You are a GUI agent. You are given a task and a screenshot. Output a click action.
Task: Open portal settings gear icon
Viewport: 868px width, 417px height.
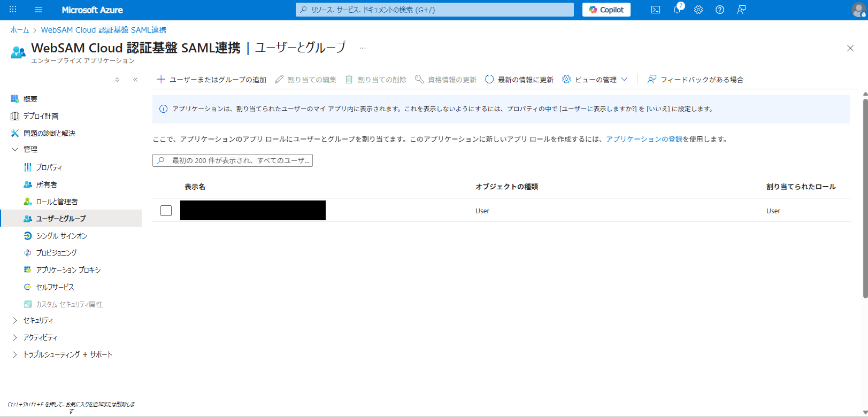point(698,10)
